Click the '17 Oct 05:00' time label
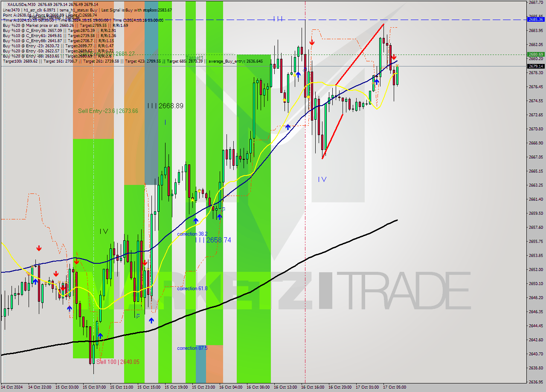Image resolution: width=546 pixels, height=392 pixels. click(394, 387)
